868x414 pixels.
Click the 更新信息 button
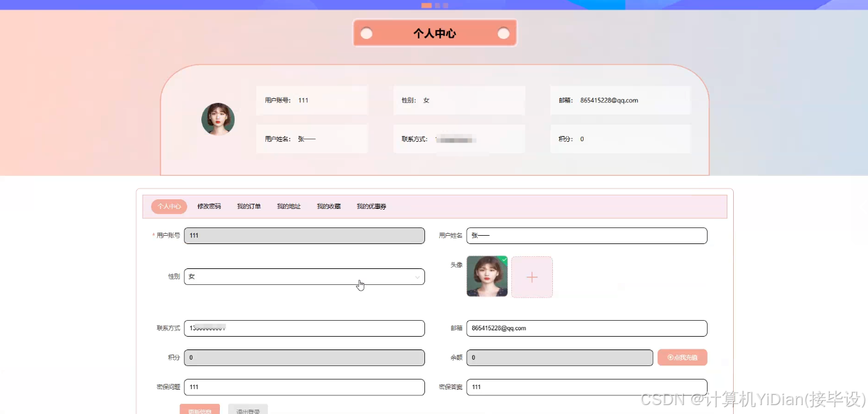[x=200, y=409]
